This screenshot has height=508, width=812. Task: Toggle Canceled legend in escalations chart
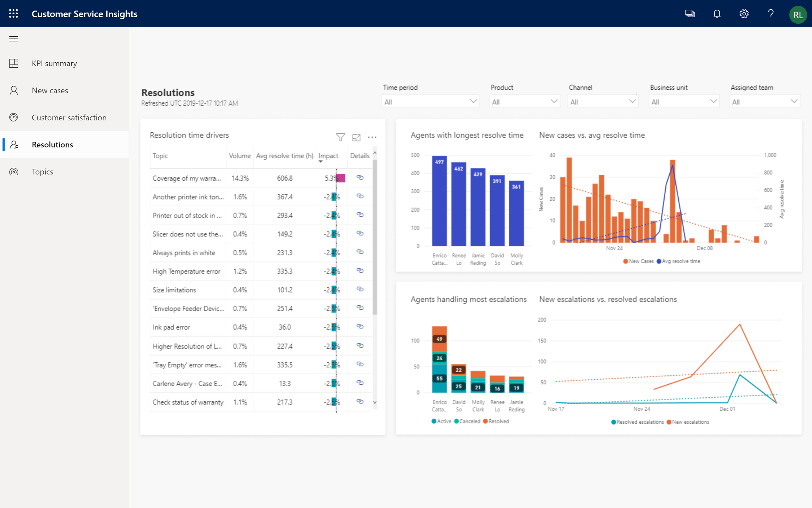coord(467,421)
